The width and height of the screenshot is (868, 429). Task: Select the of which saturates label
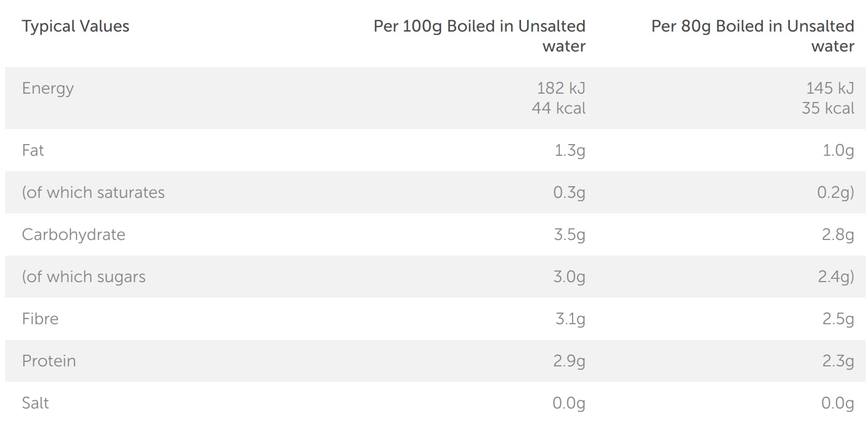click(x=93, y=192)
